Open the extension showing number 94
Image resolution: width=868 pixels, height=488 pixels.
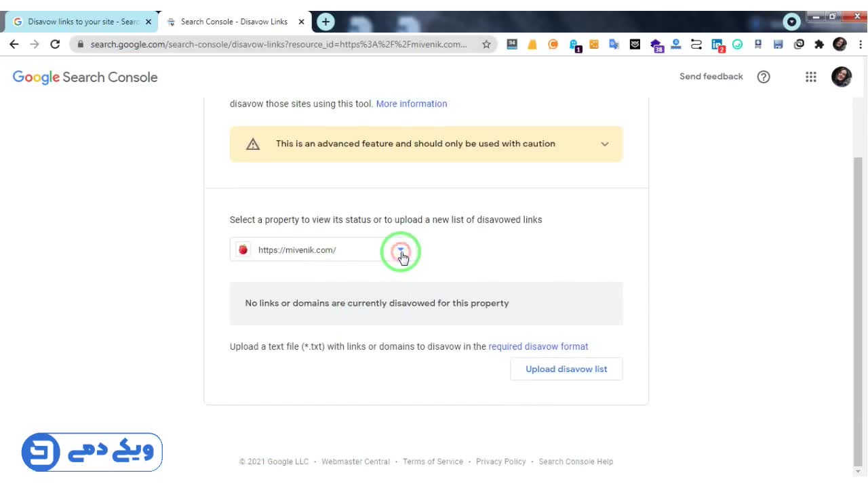(512, 44)
